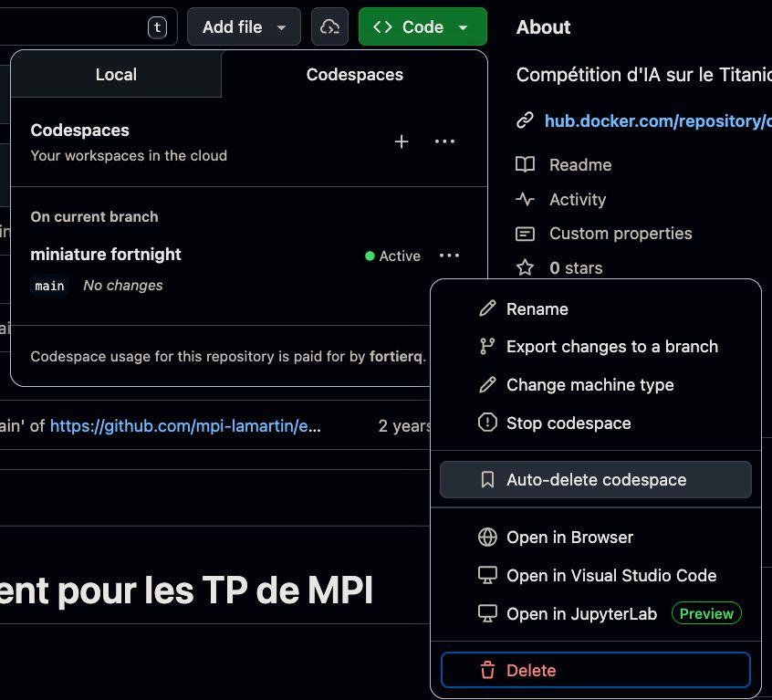Image resolution: width=772 pixels, height=700 pixels.
Task: Expand the green Code dropdown button
Action: point(423,27)
